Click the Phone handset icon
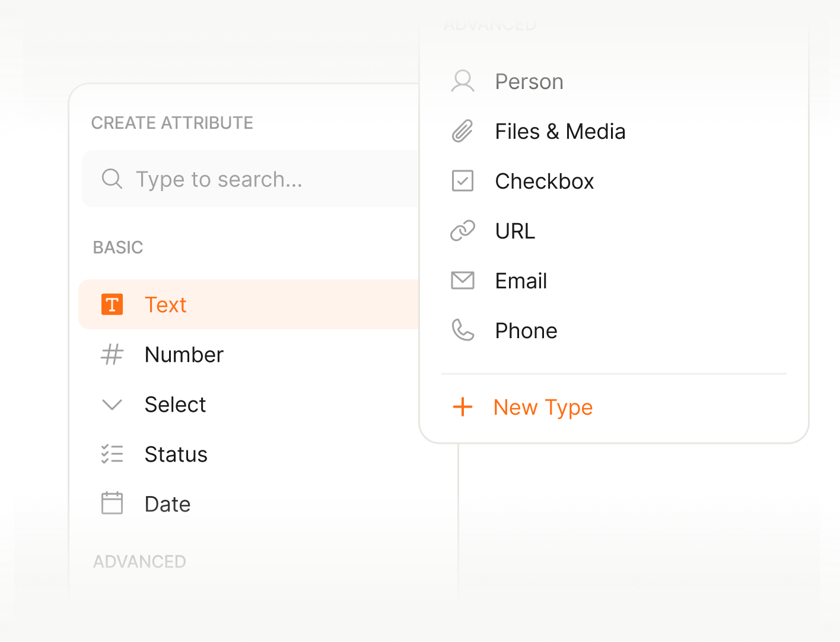Viewport: 840px width, 642px height. [x=463, y=330]
